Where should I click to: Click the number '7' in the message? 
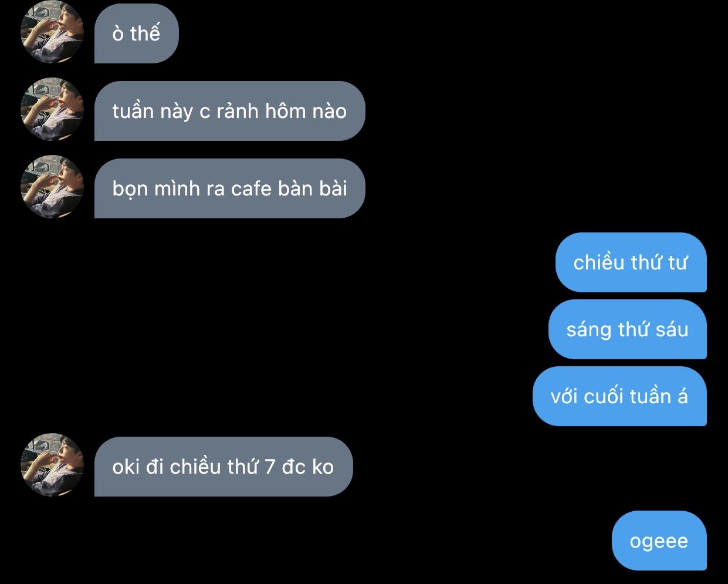270,467
